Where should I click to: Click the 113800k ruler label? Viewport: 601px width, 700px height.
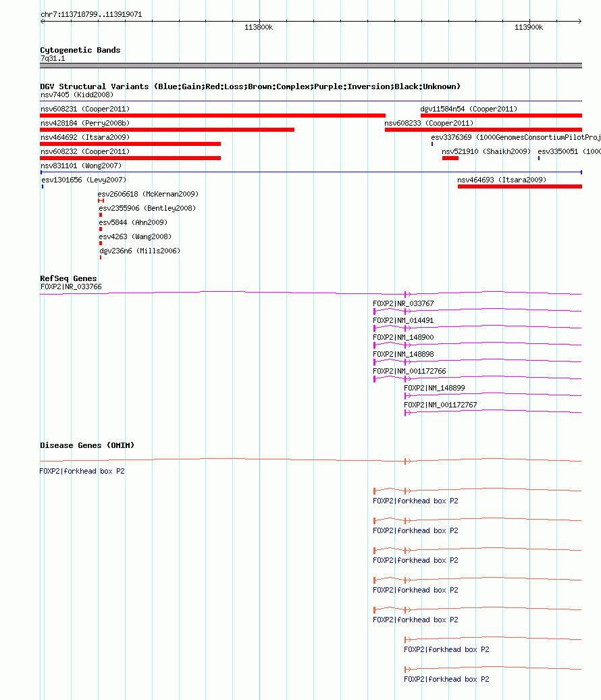click(x=259, y=27)
